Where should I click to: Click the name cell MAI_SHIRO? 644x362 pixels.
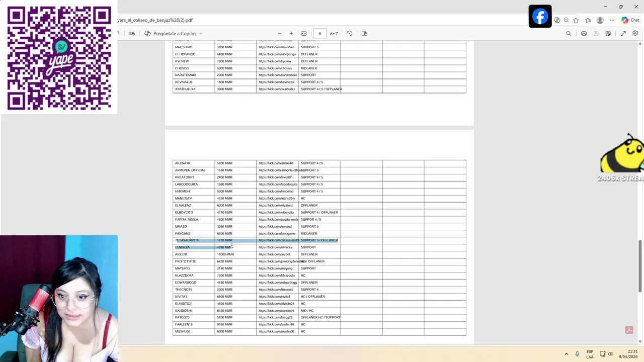click(184, 47)
